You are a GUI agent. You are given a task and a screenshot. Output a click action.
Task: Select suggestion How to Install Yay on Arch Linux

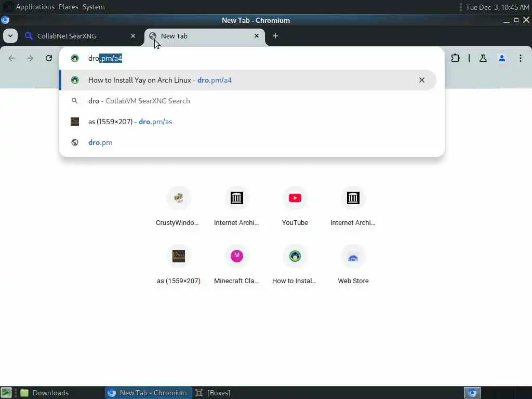tap(248, 80)
